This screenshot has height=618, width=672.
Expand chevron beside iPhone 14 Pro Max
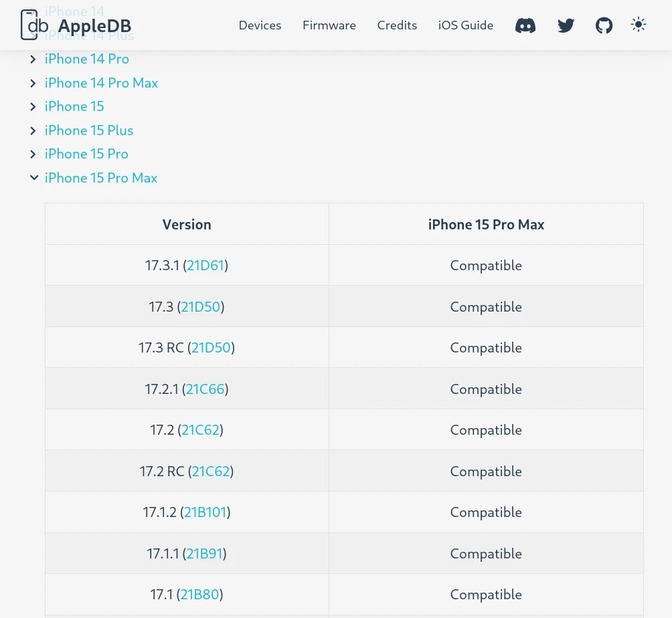click(33, 84)
